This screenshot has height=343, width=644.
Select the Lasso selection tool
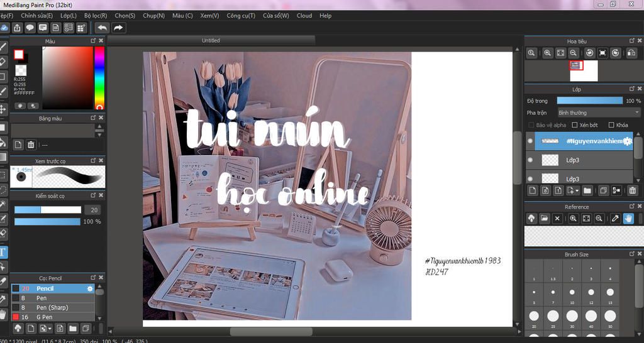[3, 190]
